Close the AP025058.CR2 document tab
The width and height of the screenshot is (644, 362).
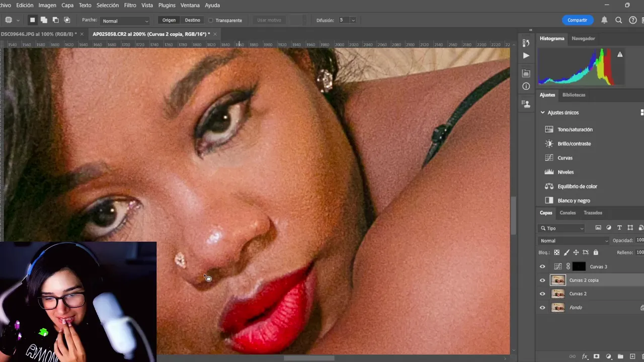coord(215,34)
